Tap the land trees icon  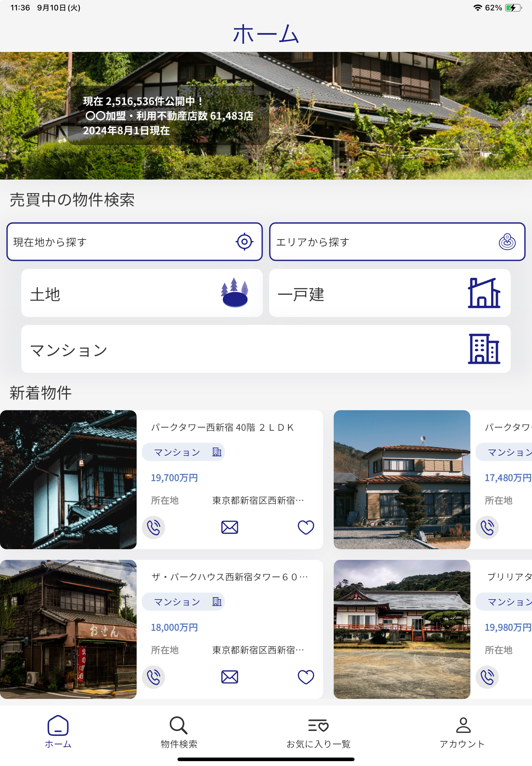pos(235,292)
